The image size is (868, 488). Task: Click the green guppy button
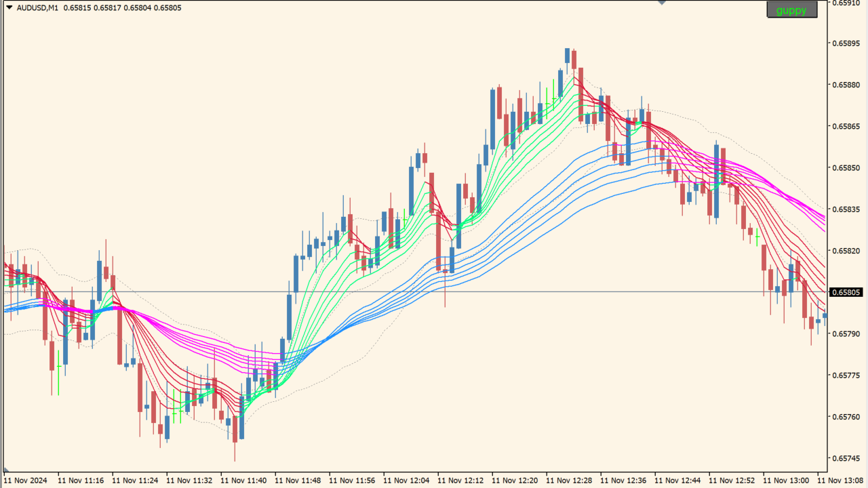tap(792, 10)
